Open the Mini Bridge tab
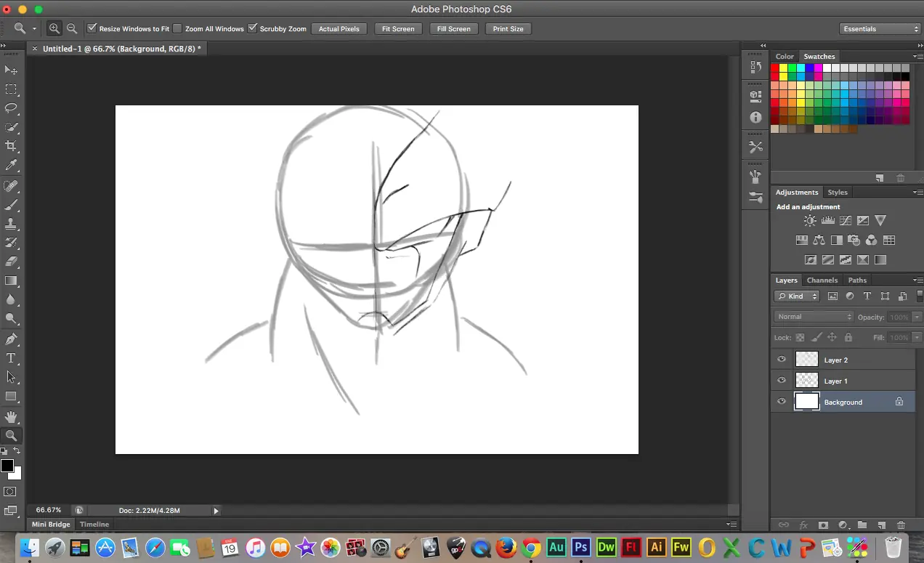The width and height of the screenshot is (924, 563). [51, 524]
